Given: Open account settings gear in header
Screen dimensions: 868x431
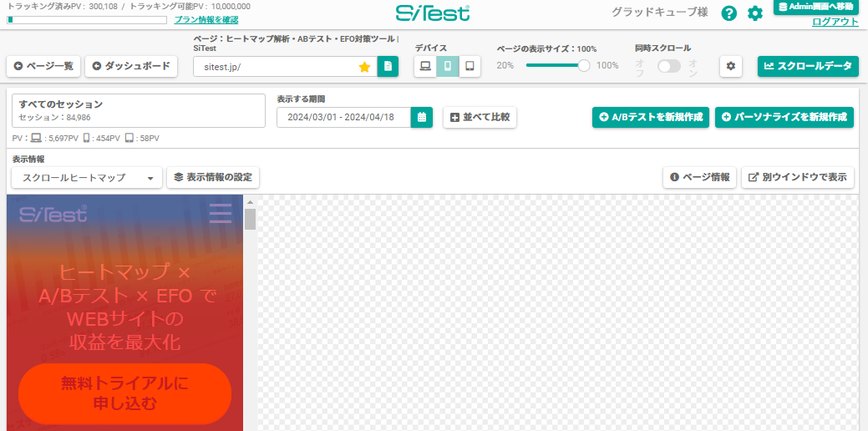Looking at the screenshot, I should pyautogui.click(x=755, y=13).
